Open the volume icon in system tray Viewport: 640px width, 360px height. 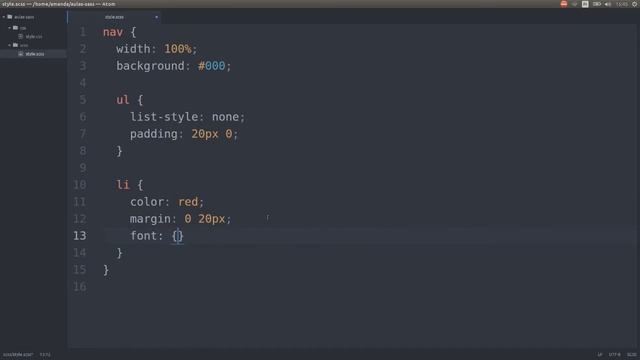point(608,4)
